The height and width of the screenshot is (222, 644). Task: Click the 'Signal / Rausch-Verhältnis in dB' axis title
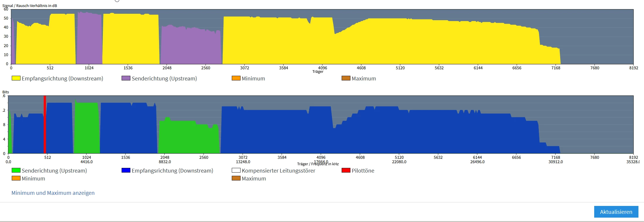[30, 6]
